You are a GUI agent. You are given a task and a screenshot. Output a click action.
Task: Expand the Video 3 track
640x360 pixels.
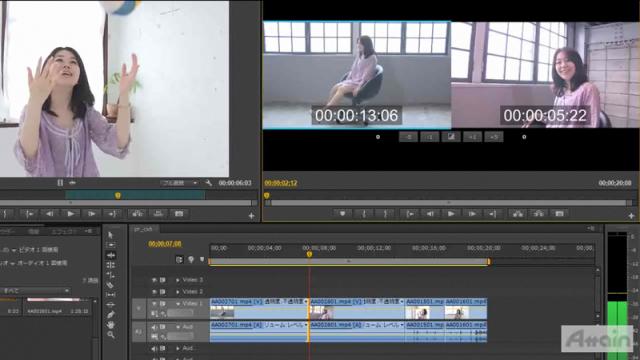[x=178, y=280]
